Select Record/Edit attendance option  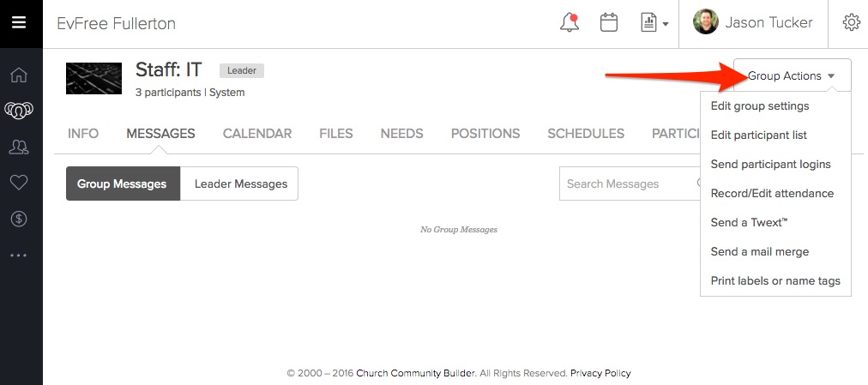pyautogui.click(x=772, y=194)
